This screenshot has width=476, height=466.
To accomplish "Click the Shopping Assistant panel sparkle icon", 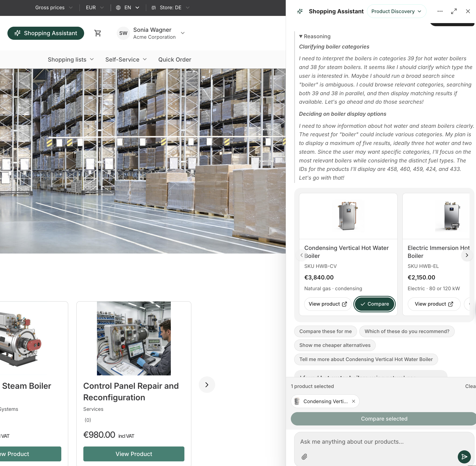I will coord(300,11).
